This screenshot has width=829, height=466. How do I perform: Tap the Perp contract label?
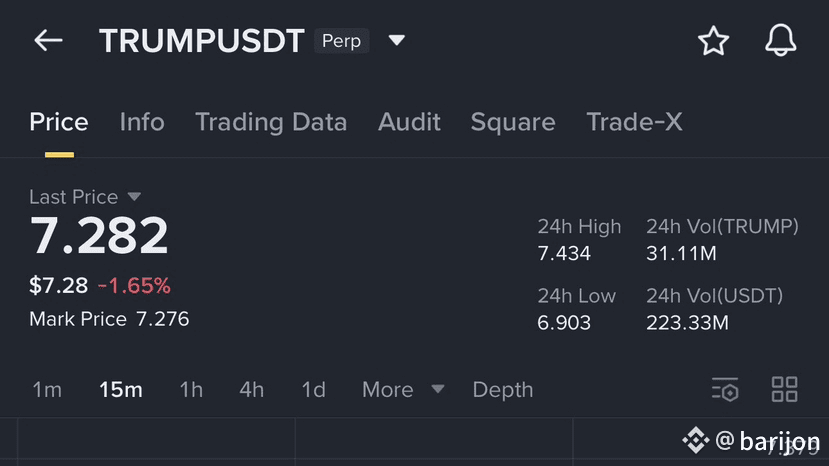tap(341, 41)
